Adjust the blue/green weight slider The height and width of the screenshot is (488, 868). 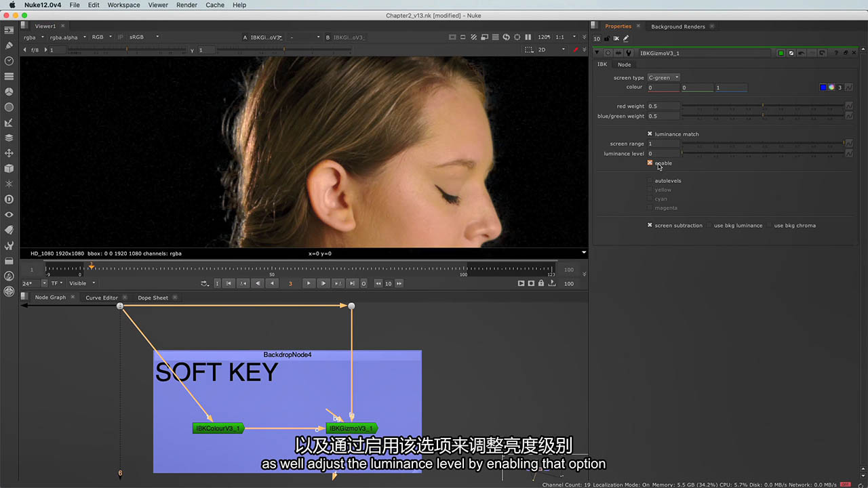tap(763, 116)
